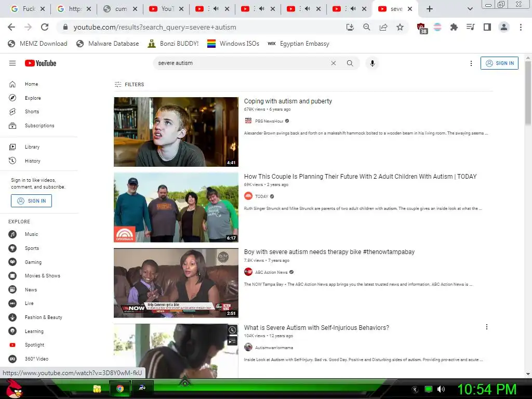532x399 pixels.
Task: Click the share page icon in address bar
Action: coord(383,27)
